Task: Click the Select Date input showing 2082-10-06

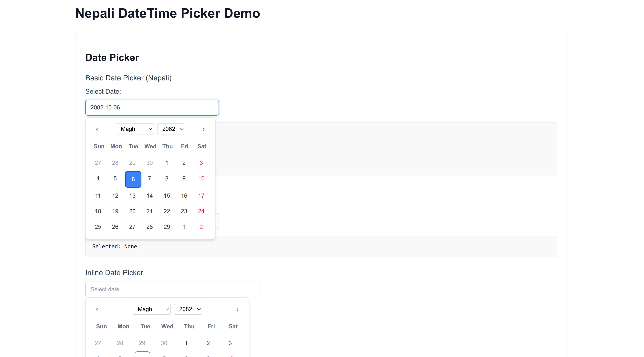Action: pyautogui.click(x=152, y=108)
